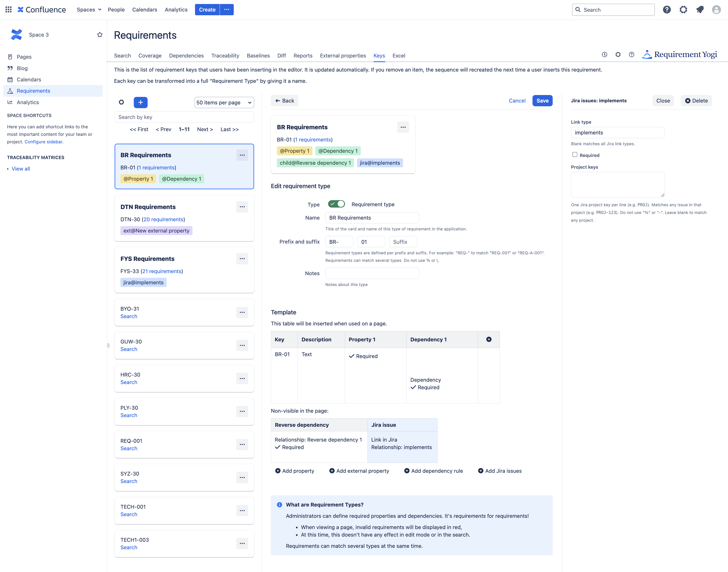Check the Required checkbox under Link type
The height and width of the screenshot is (572, 728).
coord(575,155)
